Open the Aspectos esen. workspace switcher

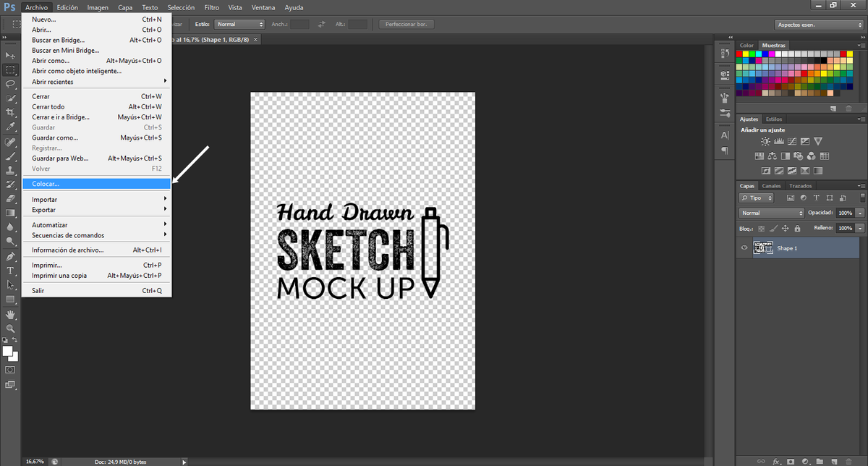(x=818, y=24)
